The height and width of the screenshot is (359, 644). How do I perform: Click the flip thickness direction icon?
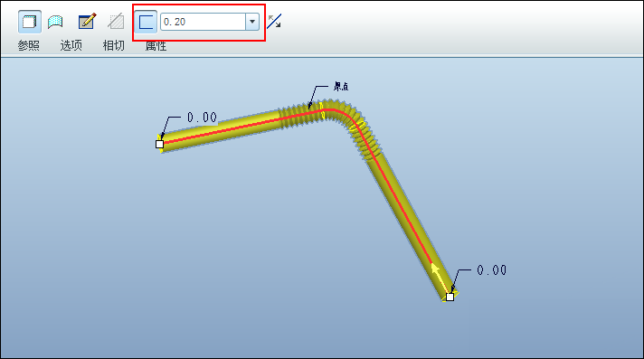click(274, 22)
